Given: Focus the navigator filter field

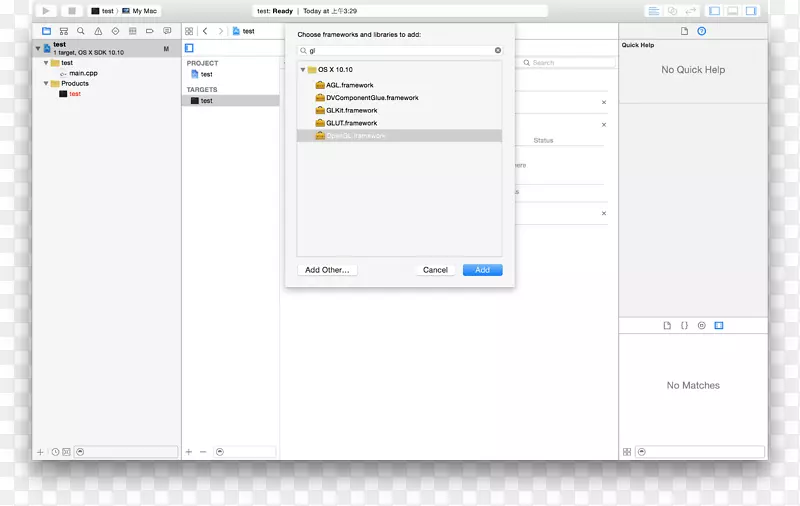Looking at the screenshot, I should click(126, 452).
